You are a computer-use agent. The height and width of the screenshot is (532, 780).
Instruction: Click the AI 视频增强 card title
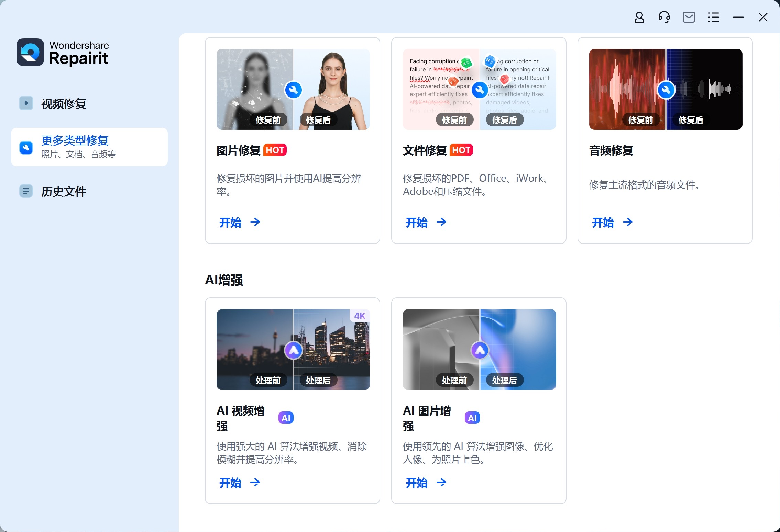tap(241, 418)
